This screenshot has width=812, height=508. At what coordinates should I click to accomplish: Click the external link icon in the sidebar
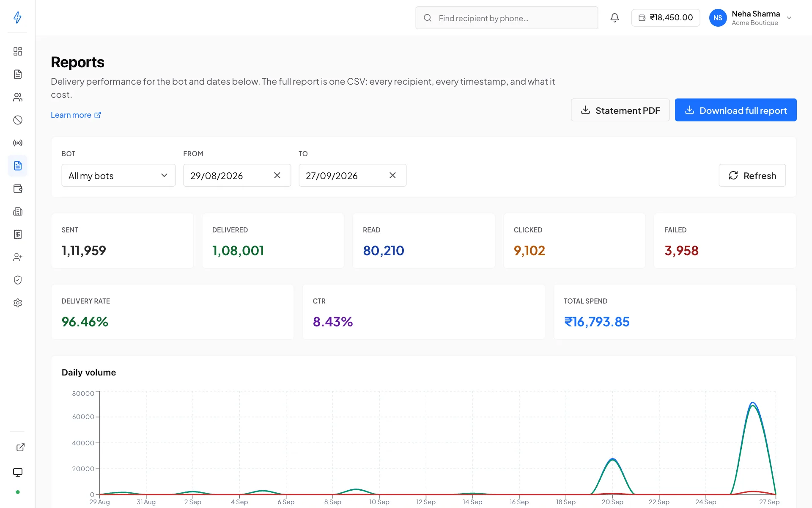pos(20,447)
